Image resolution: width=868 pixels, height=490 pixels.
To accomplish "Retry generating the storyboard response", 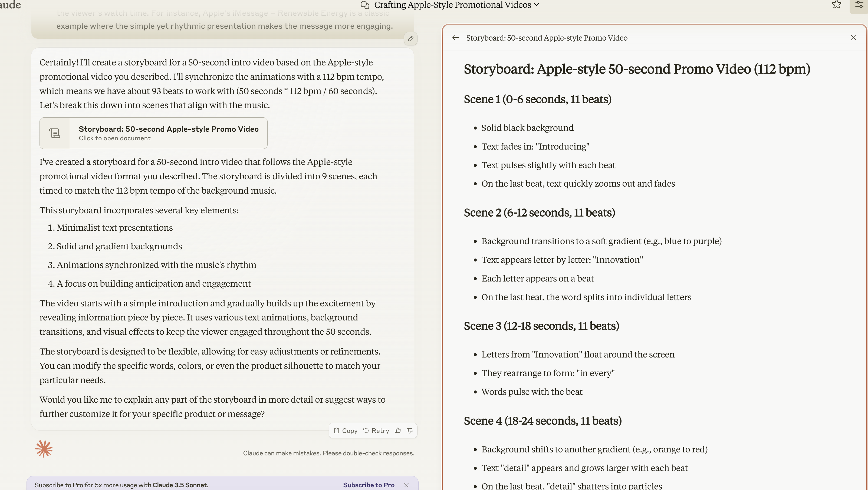I will [x=376, y=431].
